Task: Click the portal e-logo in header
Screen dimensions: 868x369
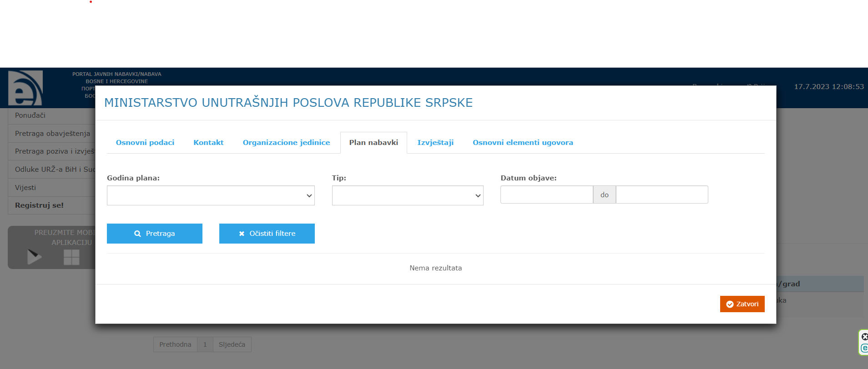Action: point(25,88)
